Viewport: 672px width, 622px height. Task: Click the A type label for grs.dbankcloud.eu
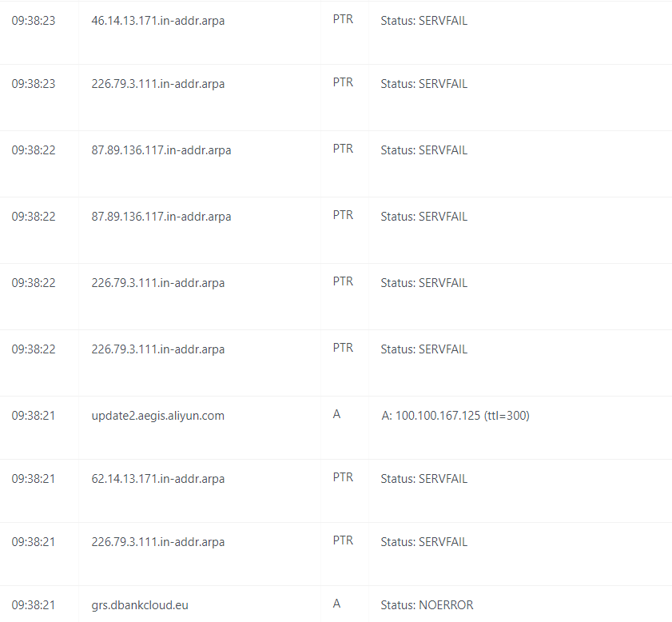pyautogui.click(x=336, y=603)
